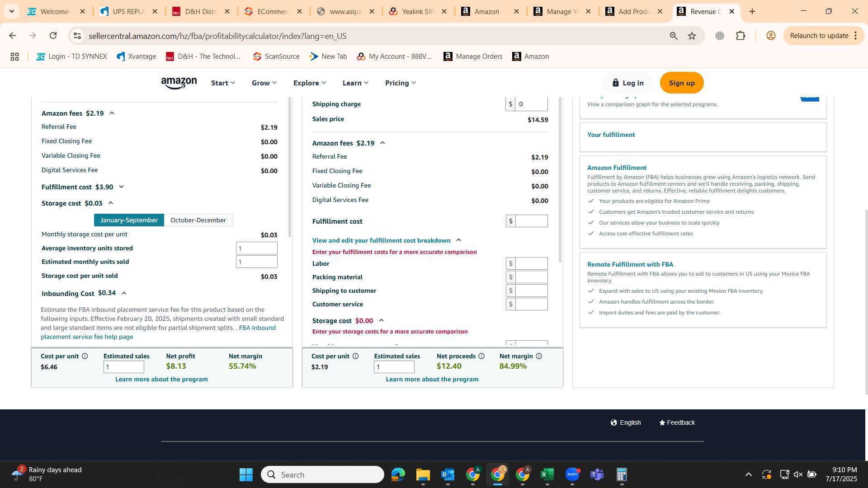Collapse left Amazon fees $2.19 section

click(x=112, y=113)
